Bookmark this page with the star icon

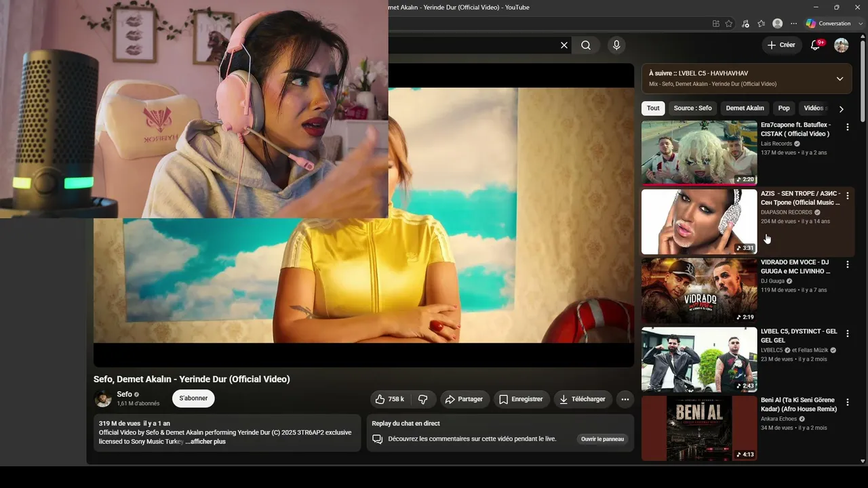click(729, 24)
